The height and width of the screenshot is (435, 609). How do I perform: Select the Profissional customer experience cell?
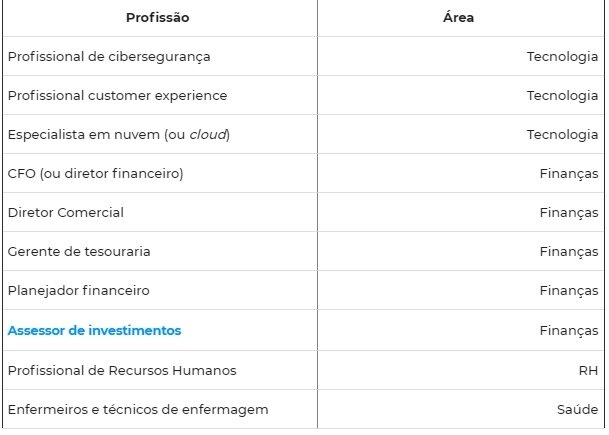(x=117, y=96)
